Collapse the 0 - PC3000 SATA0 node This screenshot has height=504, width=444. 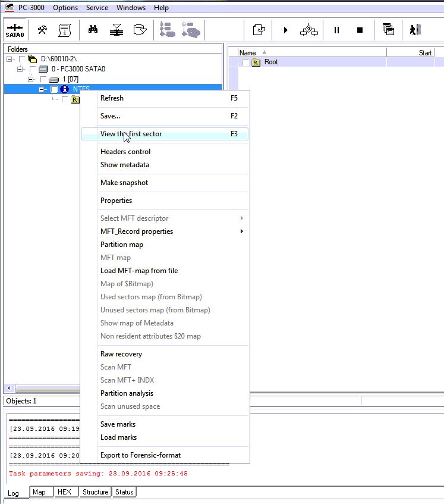pyautogui.click(x=20, y=69)
